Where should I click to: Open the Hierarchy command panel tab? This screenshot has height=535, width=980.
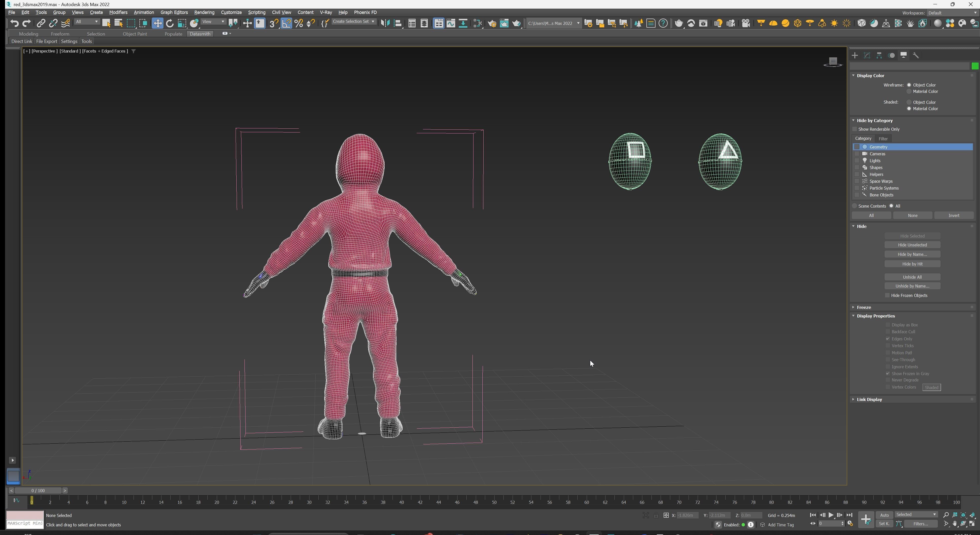pos(879,56)
